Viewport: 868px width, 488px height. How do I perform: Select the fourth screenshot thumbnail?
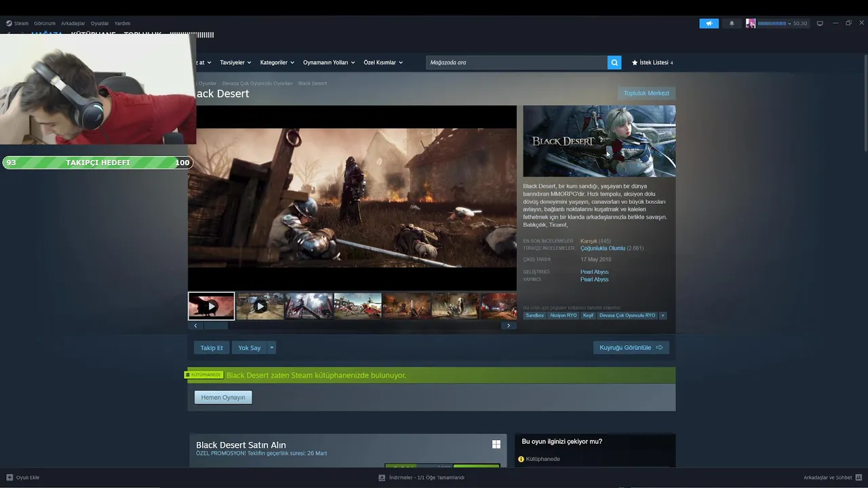tap(358, 306)
